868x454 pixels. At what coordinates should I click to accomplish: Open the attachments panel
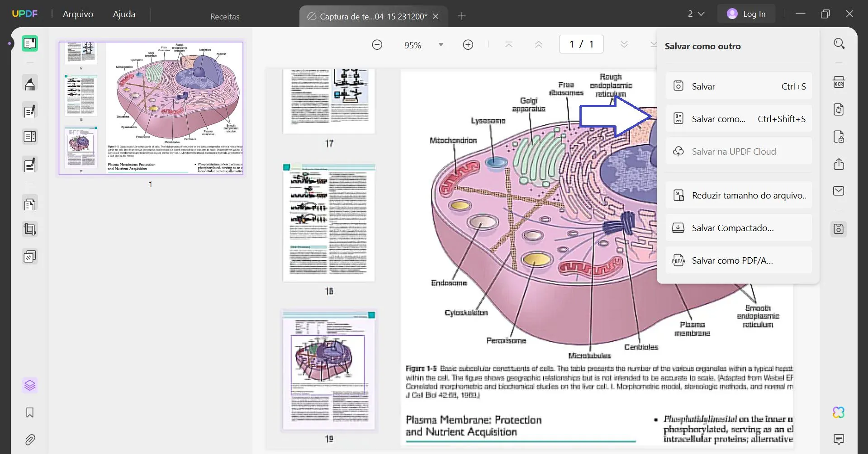pos(30,440)
